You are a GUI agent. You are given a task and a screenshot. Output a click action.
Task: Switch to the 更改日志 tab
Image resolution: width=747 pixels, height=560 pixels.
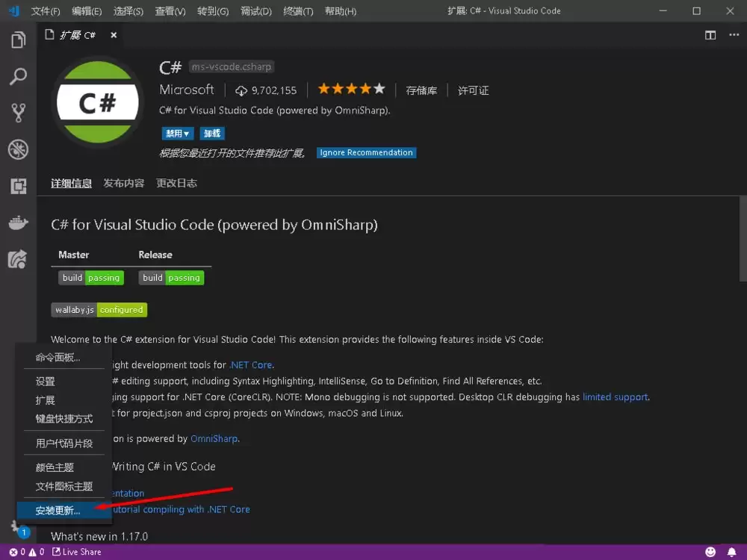176,182
